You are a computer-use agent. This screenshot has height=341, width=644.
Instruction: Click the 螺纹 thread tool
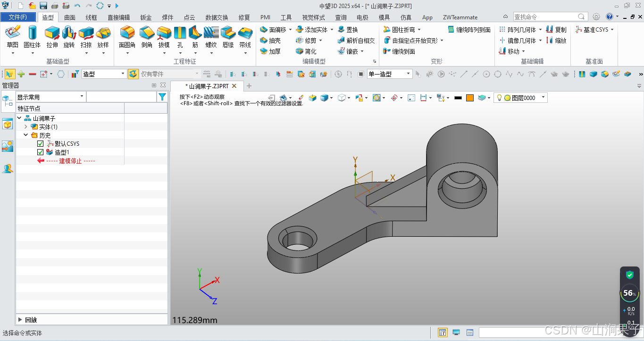tap(211, 37)
